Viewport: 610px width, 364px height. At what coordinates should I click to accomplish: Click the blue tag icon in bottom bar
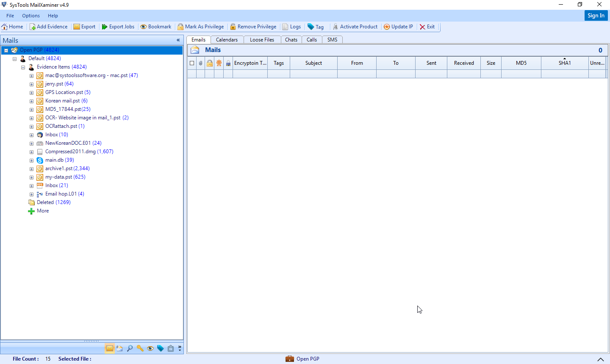[x=160, y=348]
